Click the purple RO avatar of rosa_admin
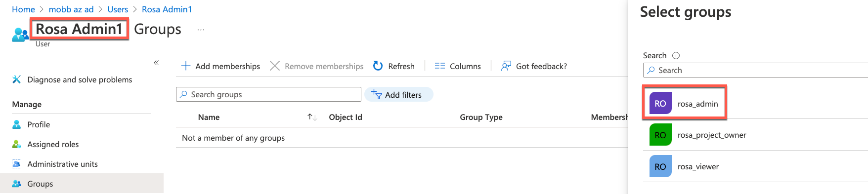Image resolution: width=868 pixels, height=194 pixels. (660, 103)
